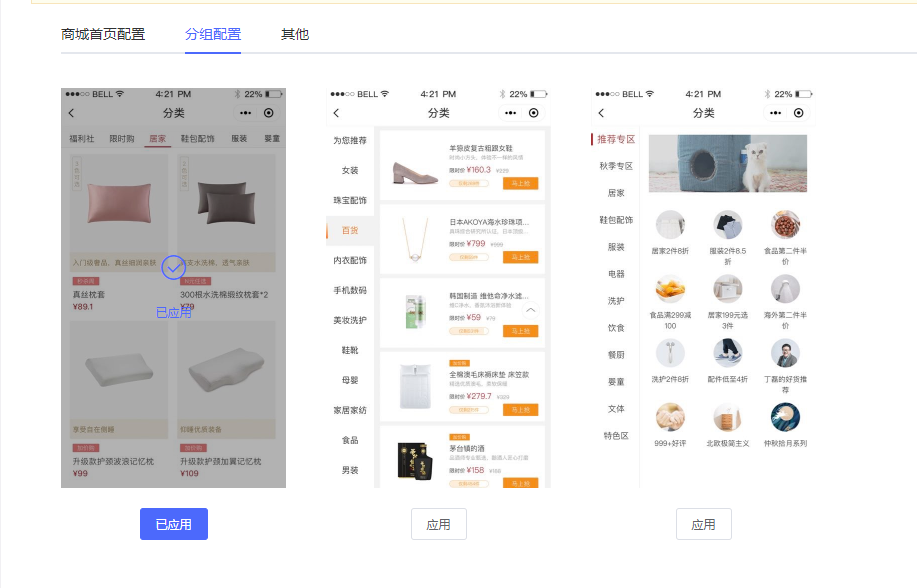Click the scroll-to-top chevron circle icon
The image size is (917, 588).
(x=530, y=310)
